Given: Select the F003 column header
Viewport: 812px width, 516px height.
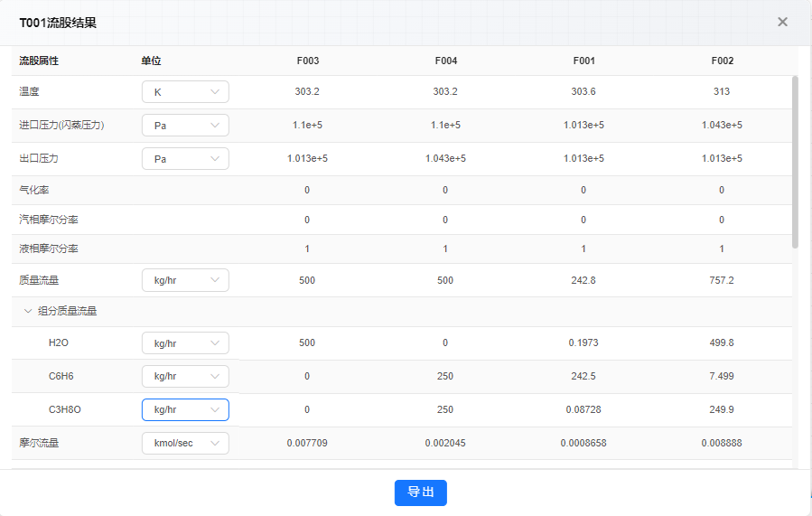Looking at the screenshot, I should point(308,61).
